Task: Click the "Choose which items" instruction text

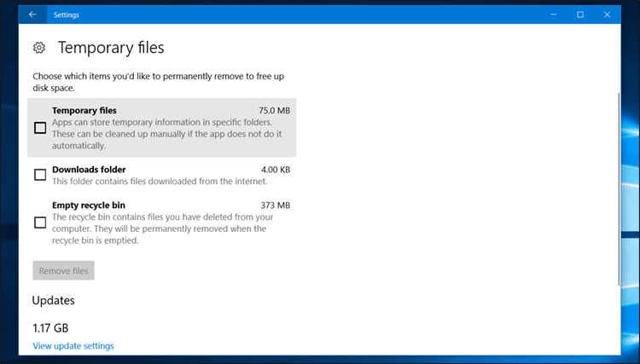Action: click(x=159, y=82)
